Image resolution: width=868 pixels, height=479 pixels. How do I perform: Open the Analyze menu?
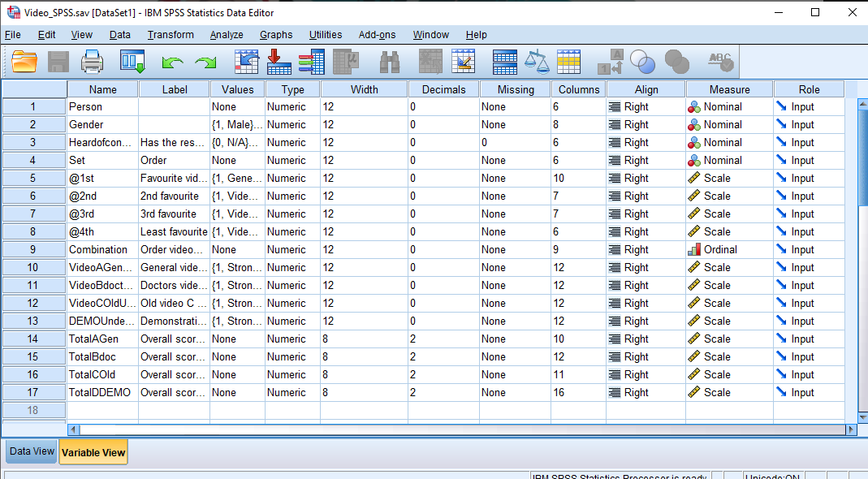pos(227,35)
